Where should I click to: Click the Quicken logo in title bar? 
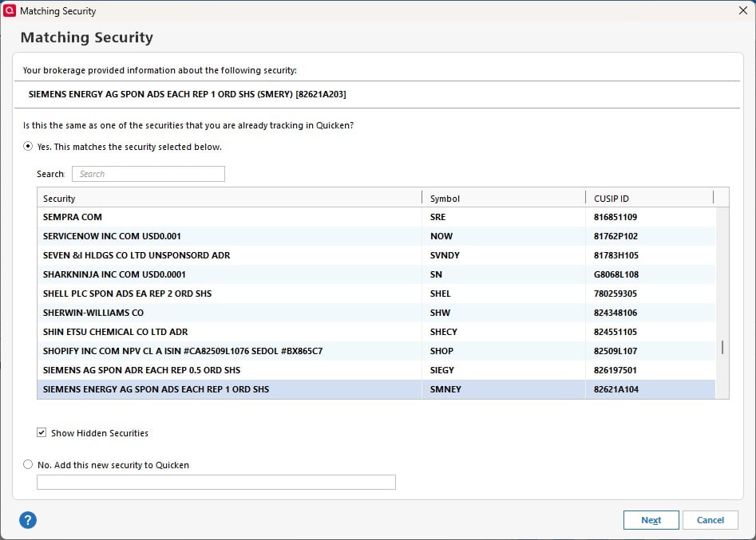tap(10, 11)
